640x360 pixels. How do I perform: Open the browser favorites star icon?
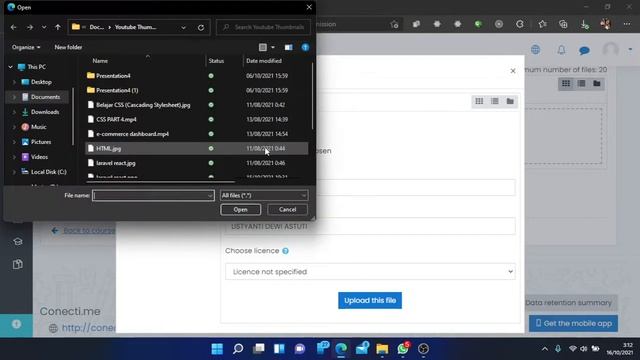pos(542,24)
